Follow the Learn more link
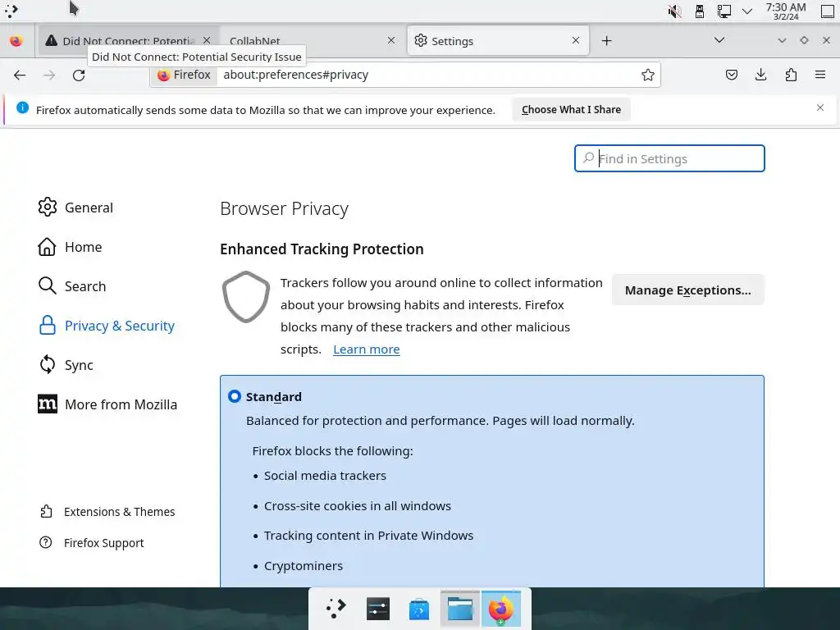This screenshot has height=630, width=840. pyautogui.click(x=367, y=349)
